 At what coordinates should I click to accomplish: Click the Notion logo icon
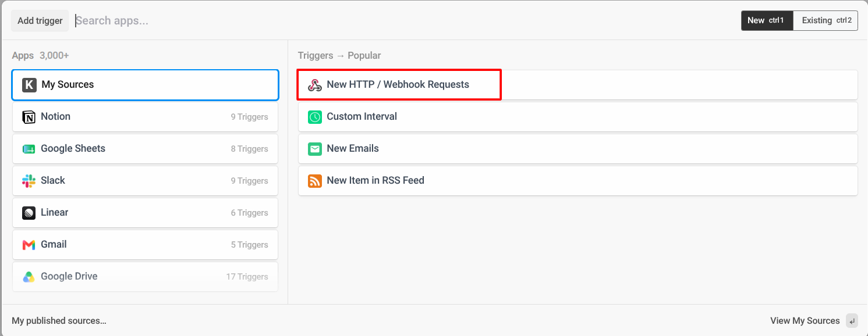29,117
